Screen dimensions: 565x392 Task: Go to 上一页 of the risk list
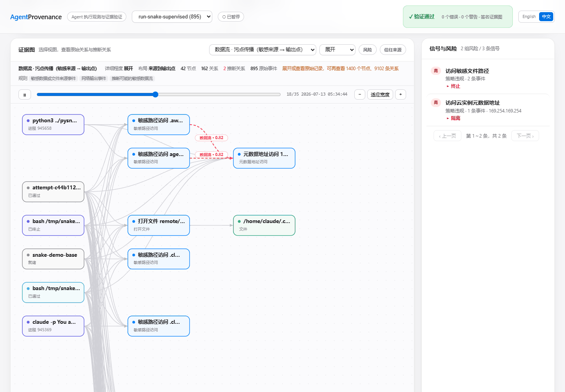point(448,136)
